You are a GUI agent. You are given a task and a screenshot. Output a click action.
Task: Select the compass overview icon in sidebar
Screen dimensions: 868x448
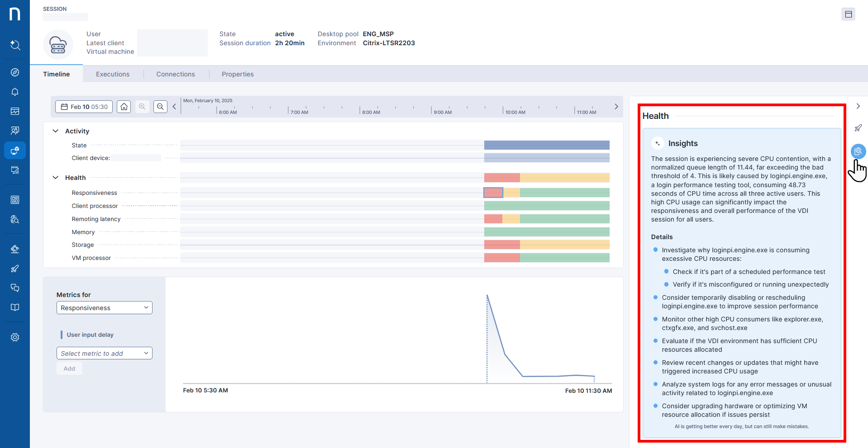tap(15, 72)
